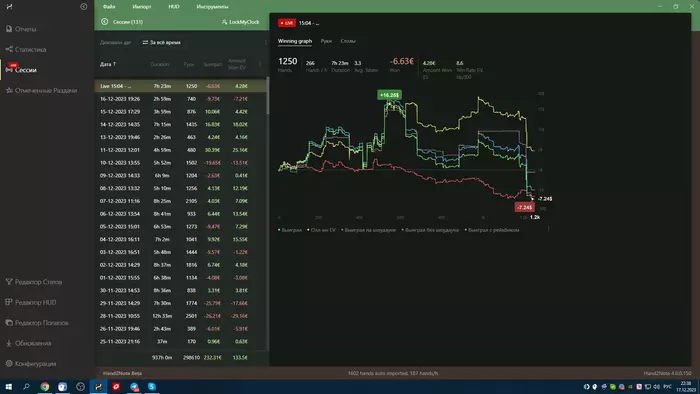Screen dimensions: 700x394
Task: Select the 25-11-2023 21:16 session row
Action: point(180,341)
